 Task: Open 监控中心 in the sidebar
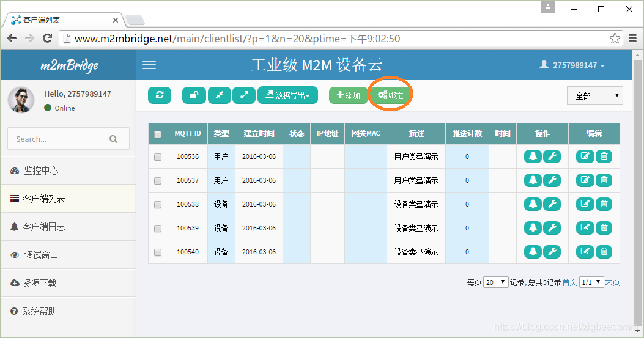(68, 171)
